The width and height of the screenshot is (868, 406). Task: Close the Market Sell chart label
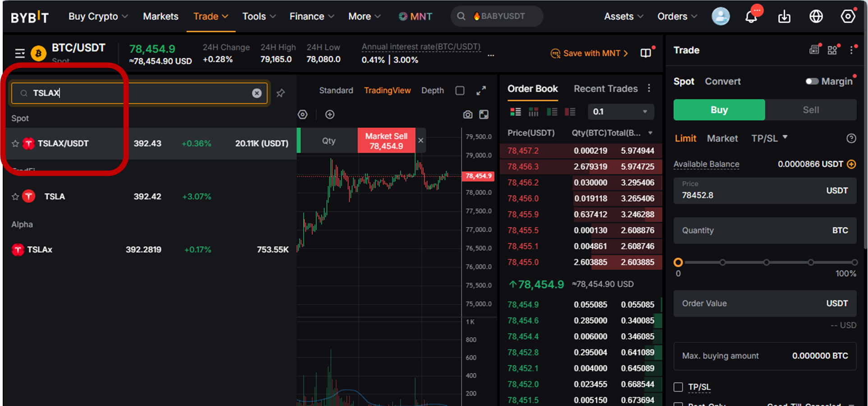pyautogui.click(x=421, y=141)
